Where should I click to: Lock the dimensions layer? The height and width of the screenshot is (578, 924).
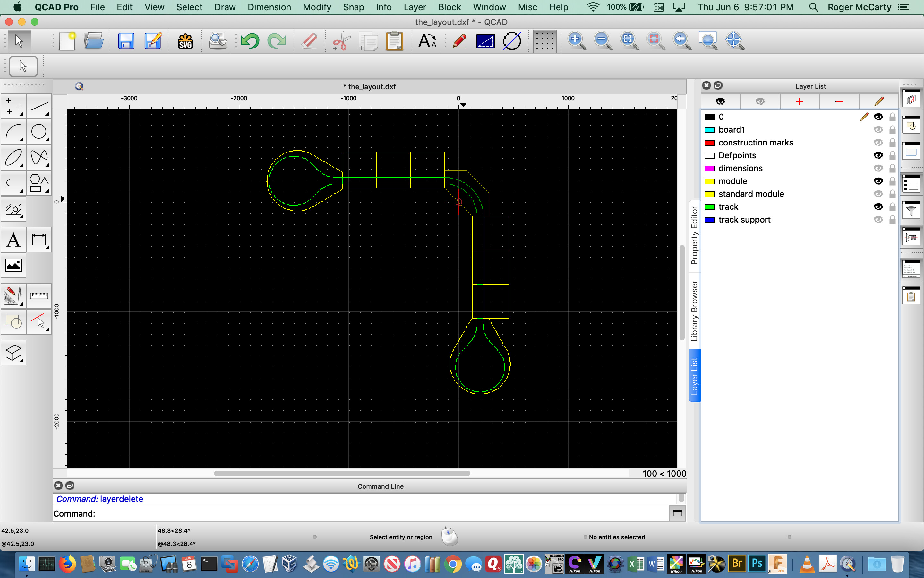pos(892,168)
